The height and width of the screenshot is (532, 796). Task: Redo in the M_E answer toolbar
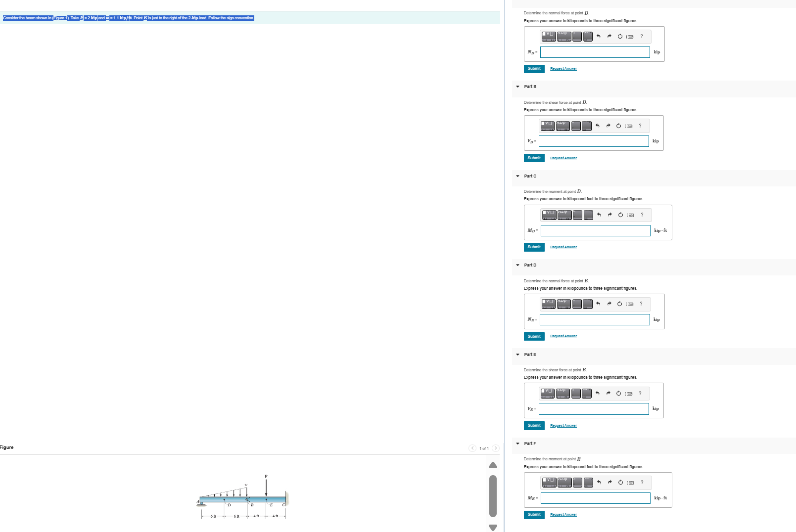pyautogui.click(x=609, y=482)
